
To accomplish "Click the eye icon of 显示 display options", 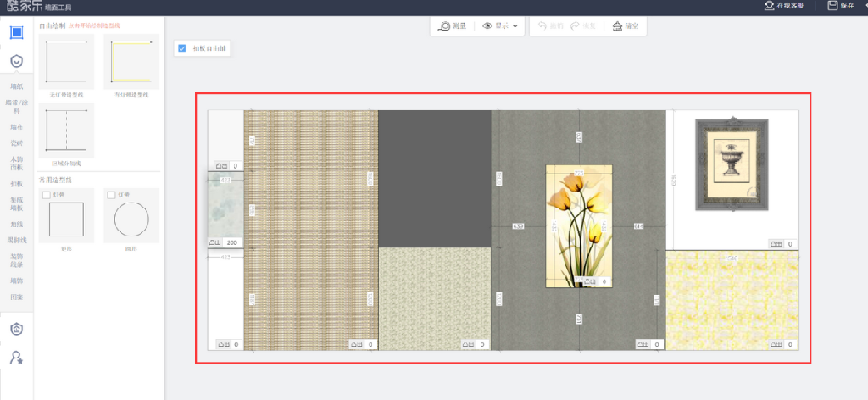I will click(x=487, y=26).
